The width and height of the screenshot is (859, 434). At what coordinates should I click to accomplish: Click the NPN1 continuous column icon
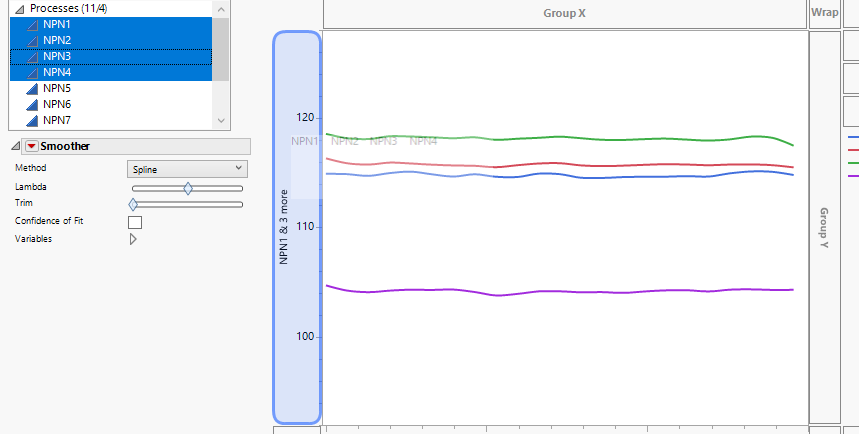32,25
